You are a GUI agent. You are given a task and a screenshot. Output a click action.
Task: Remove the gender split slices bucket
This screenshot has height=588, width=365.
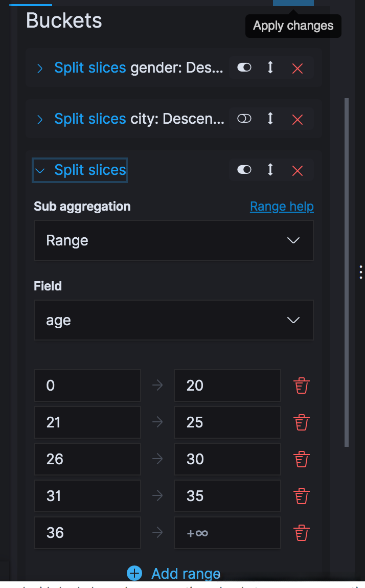[297, 68]
